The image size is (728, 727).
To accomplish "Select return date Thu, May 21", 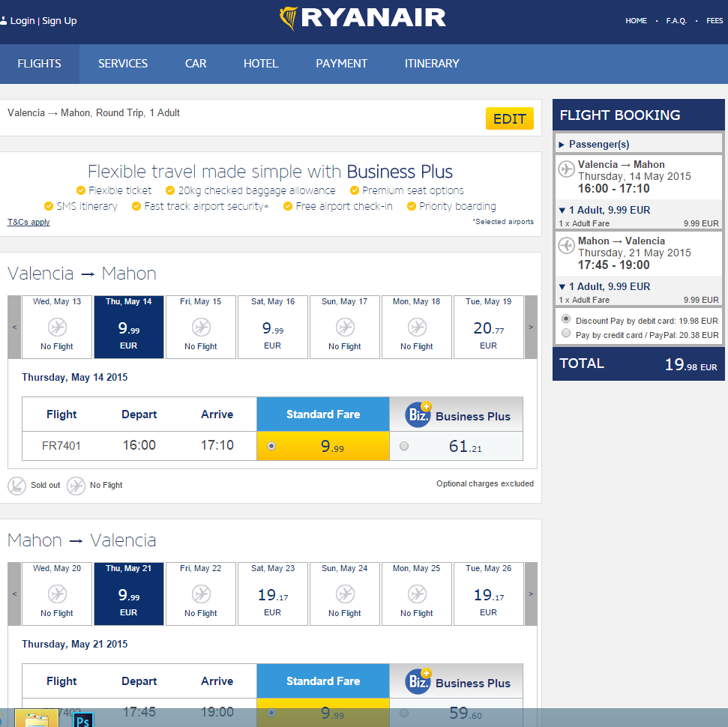I will coord(129,594).
